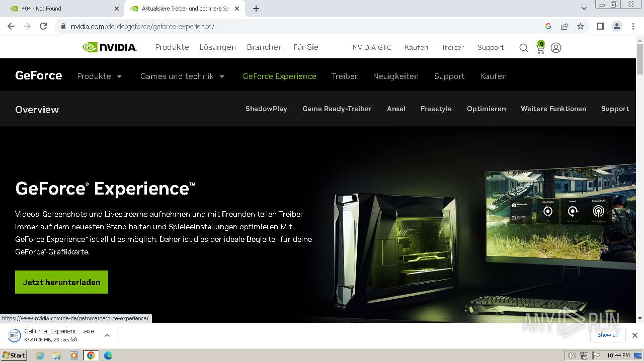Jump to Freestyle section
This screenshot has height=362, width=644.
coord(436,109)
